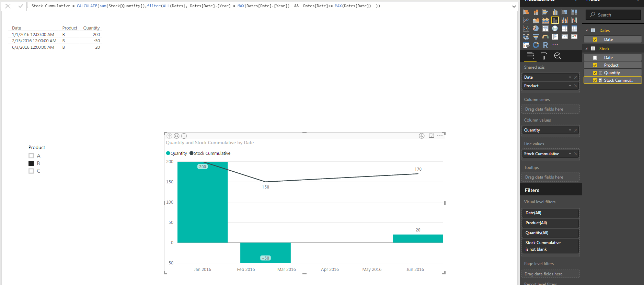This screenshot has width=644, height=285.
Task: Tick Product C in the slicer
Action: [31, 171]
